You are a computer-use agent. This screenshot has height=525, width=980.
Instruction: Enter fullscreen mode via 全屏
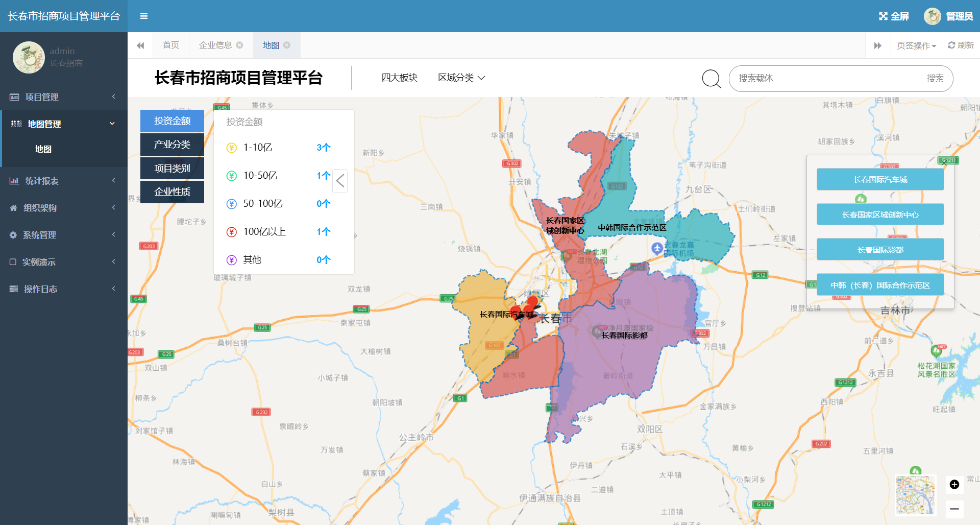click(894, 16)
